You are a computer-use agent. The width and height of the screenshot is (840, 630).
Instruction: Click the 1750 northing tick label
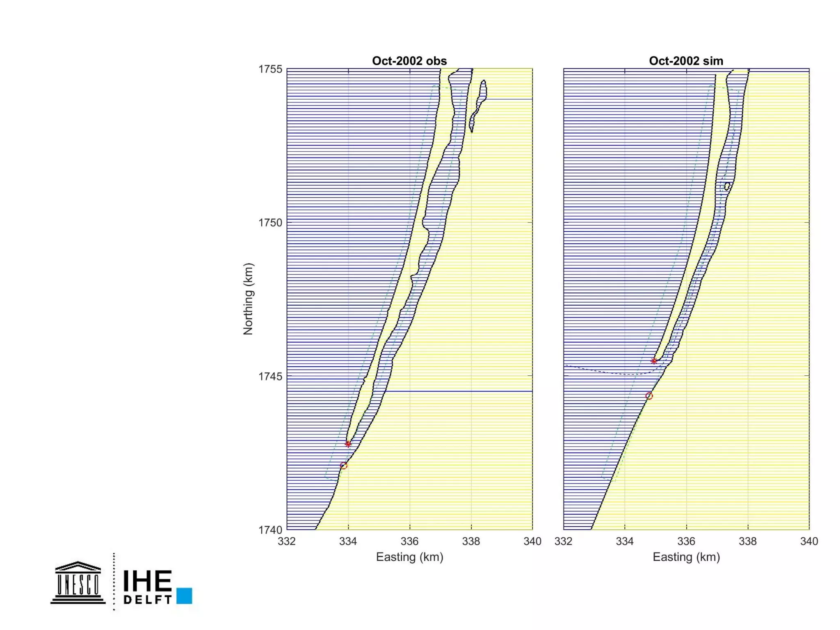(270, 223)
